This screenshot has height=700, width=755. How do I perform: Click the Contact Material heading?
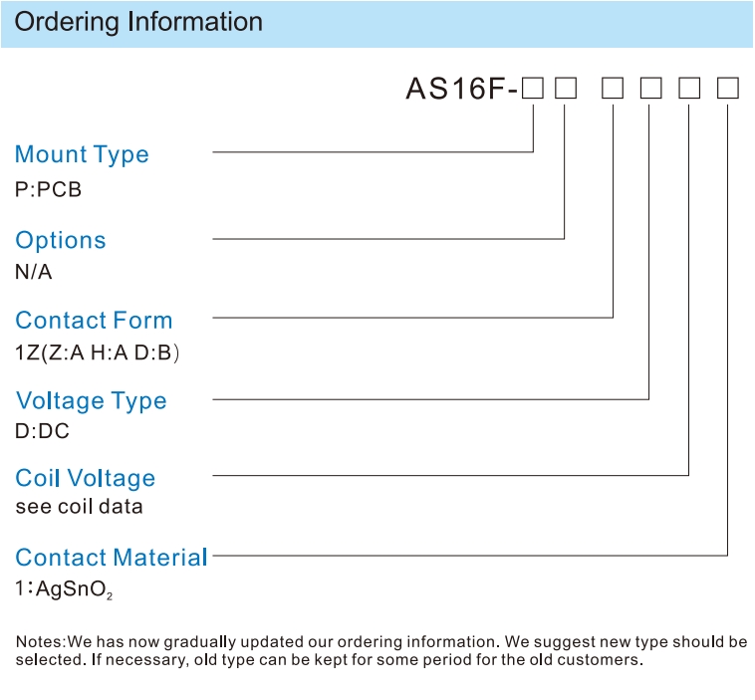pos(112,558)
